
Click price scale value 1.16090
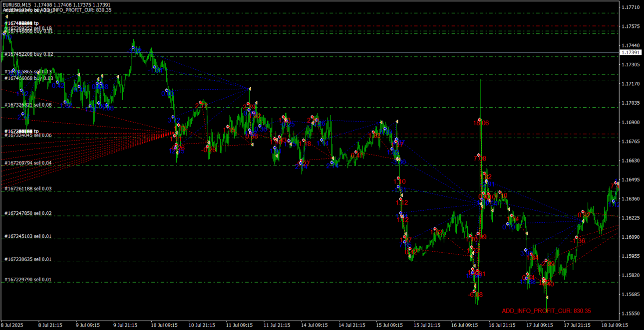click(630, 237)
